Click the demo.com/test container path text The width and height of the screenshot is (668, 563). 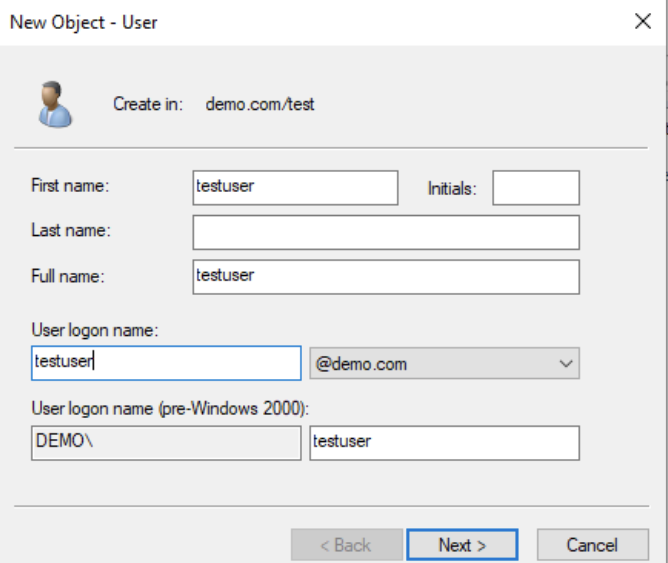click(260, 104)
